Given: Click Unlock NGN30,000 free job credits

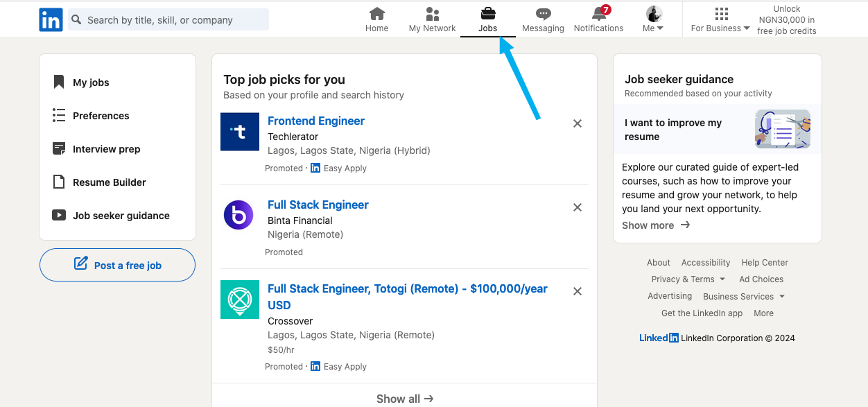Looking at the screenshot, I should click(x=787, y=20).
